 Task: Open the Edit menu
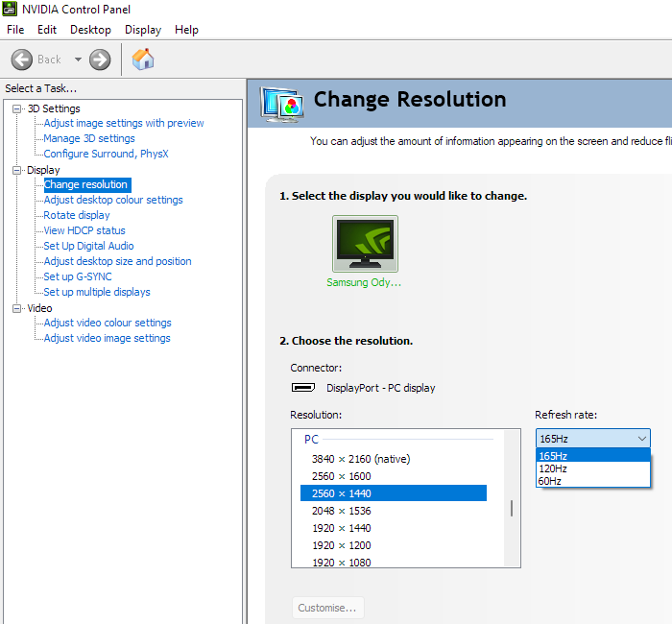pos(47,30)
